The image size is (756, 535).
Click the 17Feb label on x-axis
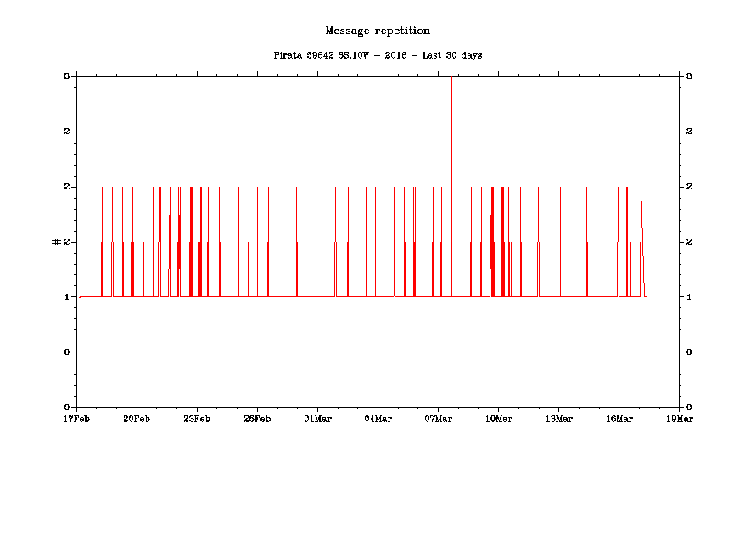pos(76,419)
